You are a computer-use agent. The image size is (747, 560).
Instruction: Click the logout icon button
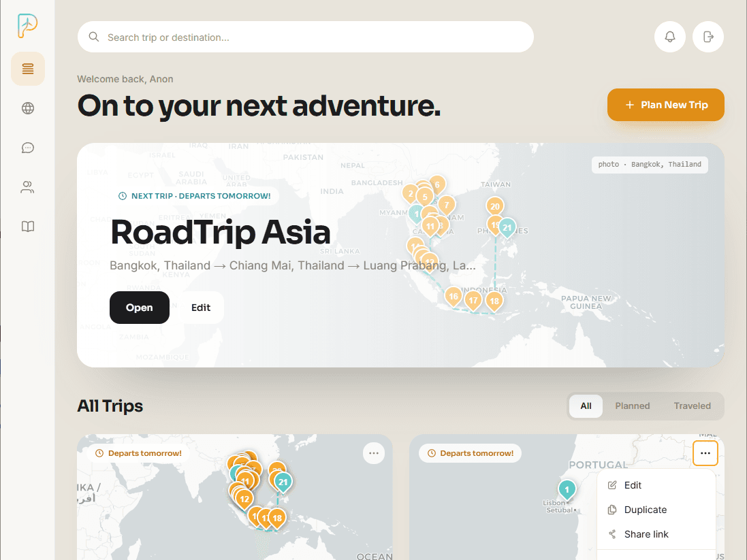(708, 37)
